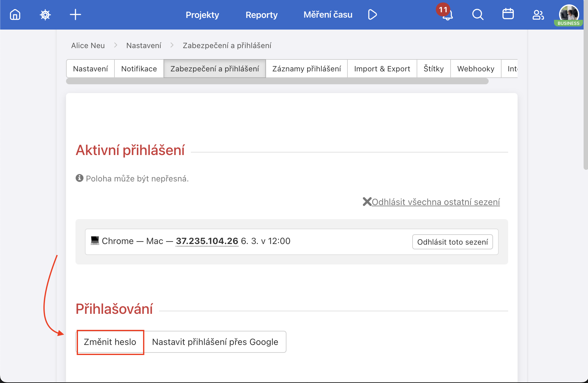Open the user avatar profile menu
Screen dimensions: 588x383
coord(569,14)
